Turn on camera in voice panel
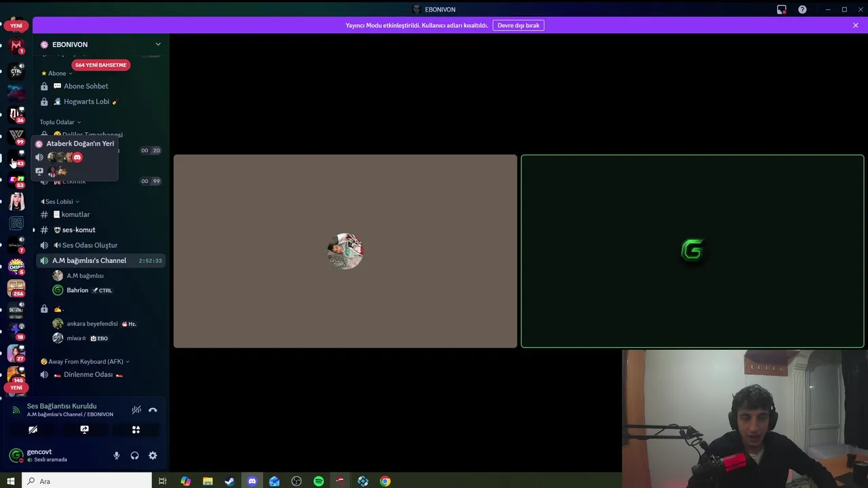The width and height of the screenshot is (868, 488). [33, 430]
